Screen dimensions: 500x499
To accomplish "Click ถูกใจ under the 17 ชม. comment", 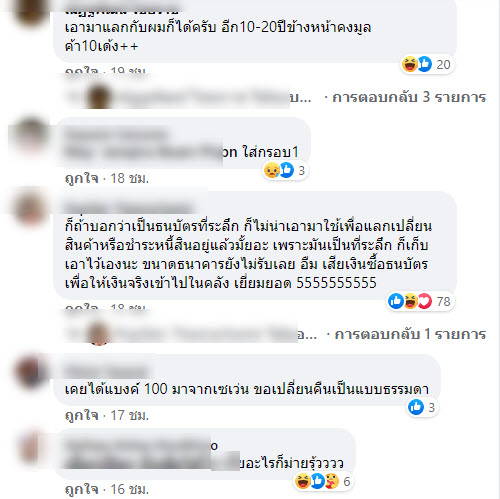I will click(x=82, y=415).
